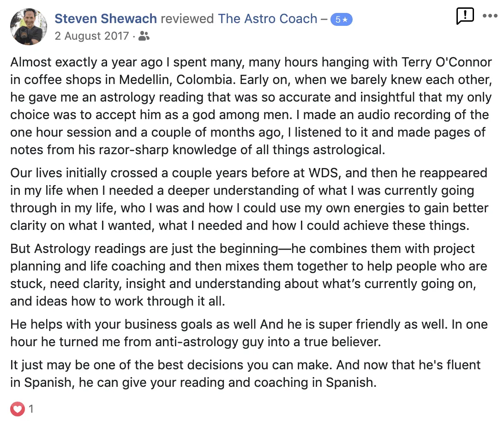Click the audience people icon beside the date

[x=144, y=36]
